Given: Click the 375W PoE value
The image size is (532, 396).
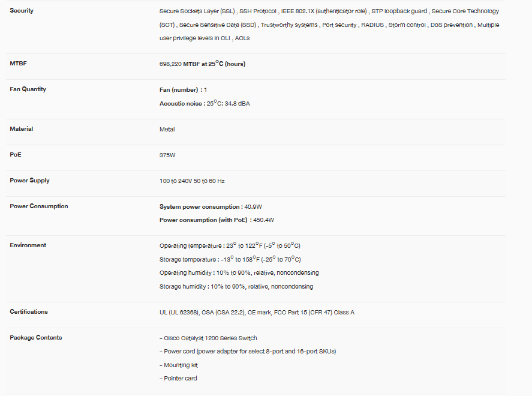Looking at the screenshot, I should click(x=167, y=155).
